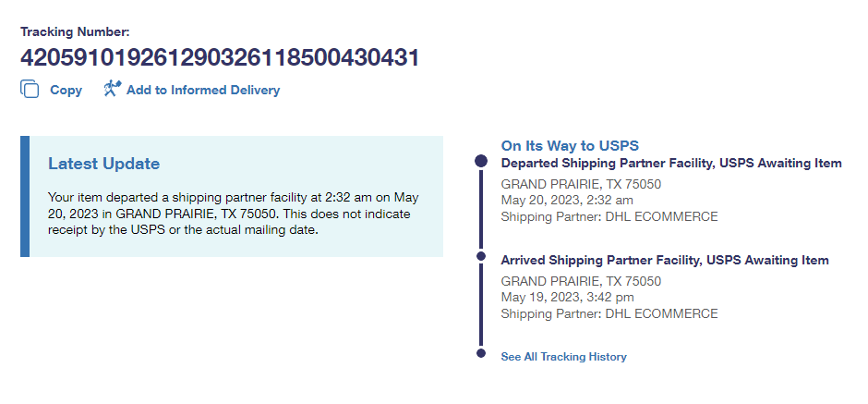Click the Informed Delivery running mail icon
Screen dimensions: 868x404
tap(112, 90)
